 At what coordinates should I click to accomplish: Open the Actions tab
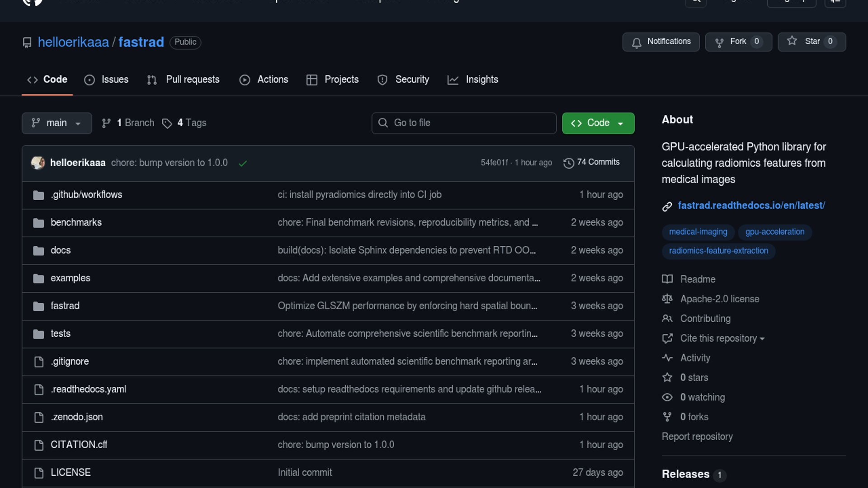click(x=264, y=80)
